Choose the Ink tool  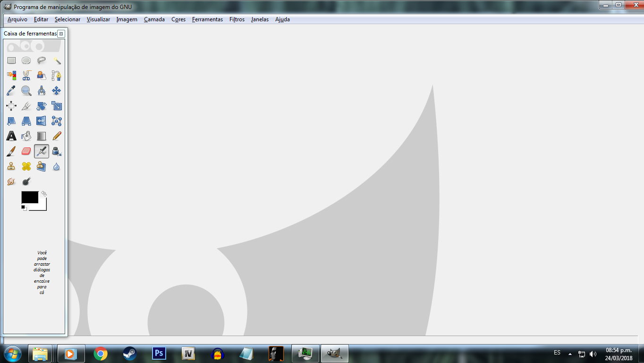click(x=57, y=151)
